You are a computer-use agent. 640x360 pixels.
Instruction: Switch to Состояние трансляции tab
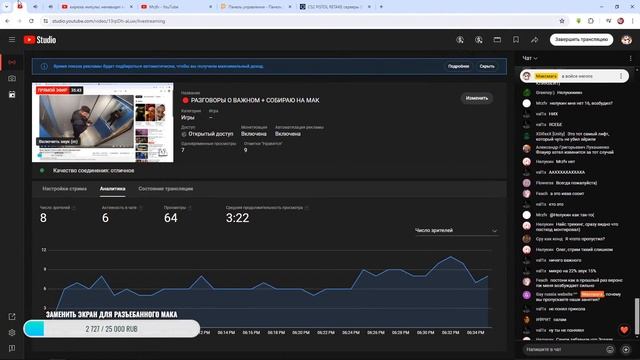click(x=166, y=189)
